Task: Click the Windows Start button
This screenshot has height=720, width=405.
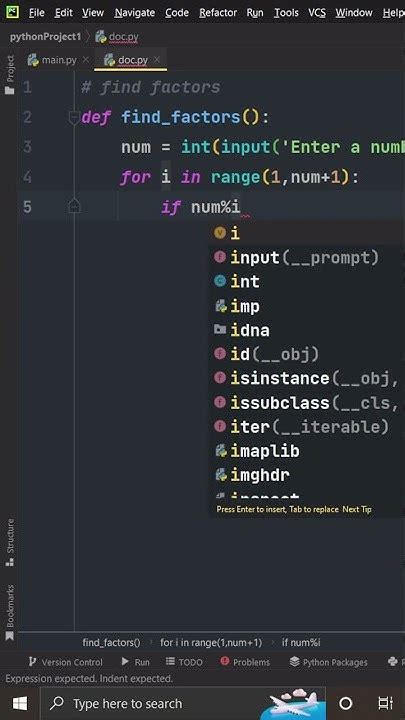Action: click(20, 703)
